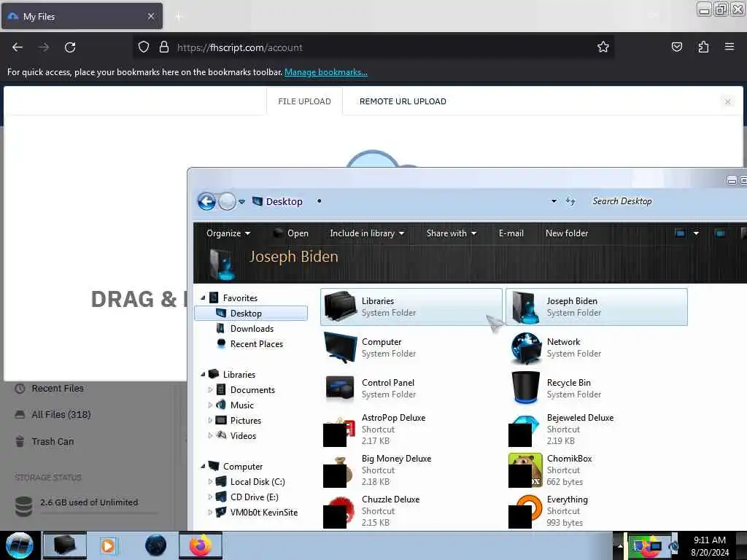Open the Organize menu
747x560 pixels.
click(228, 233)
